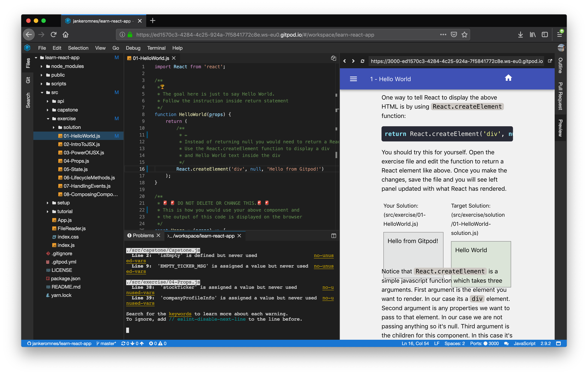Expand the node_modules folder

[x=41, y=66]
